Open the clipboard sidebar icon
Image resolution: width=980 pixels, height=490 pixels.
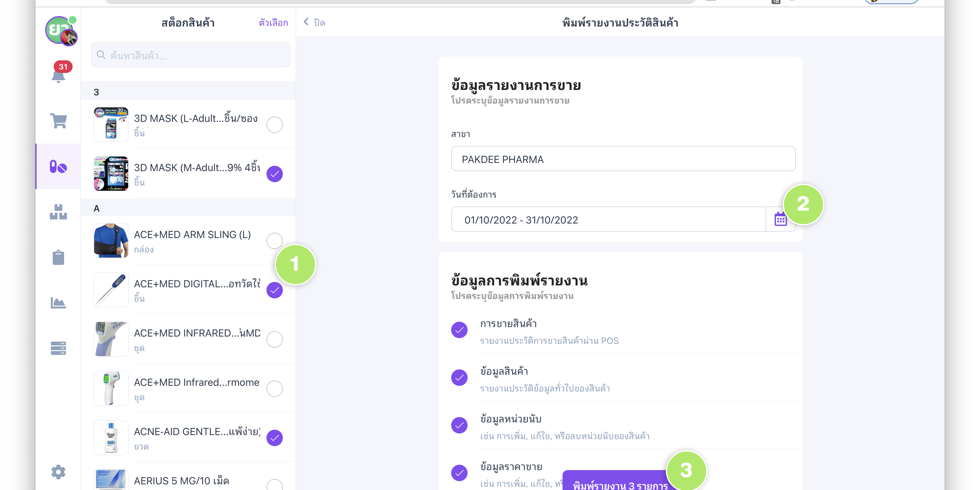58,258
